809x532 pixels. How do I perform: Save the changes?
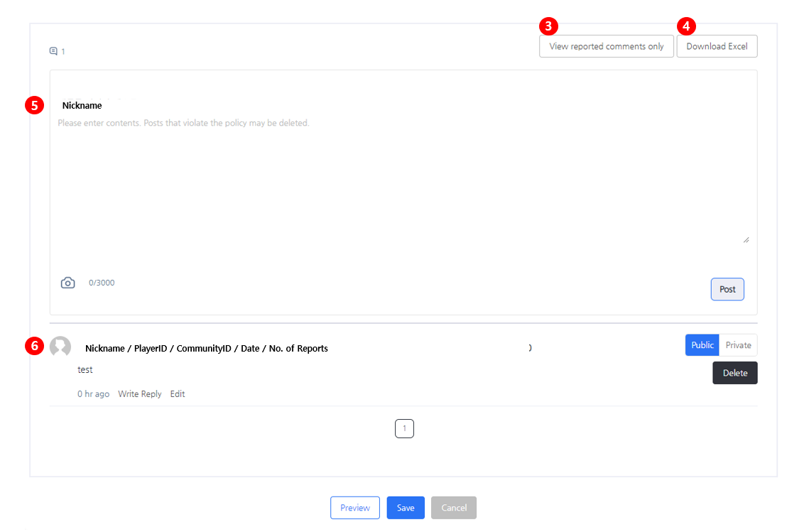click(406, 508)
